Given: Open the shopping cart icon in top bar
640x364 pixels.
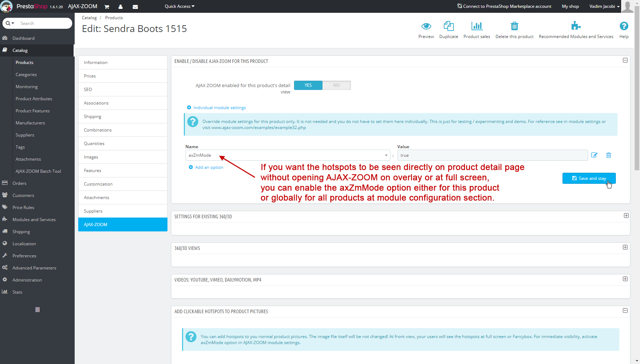Looking at the screenshot, I should [107, 6].
